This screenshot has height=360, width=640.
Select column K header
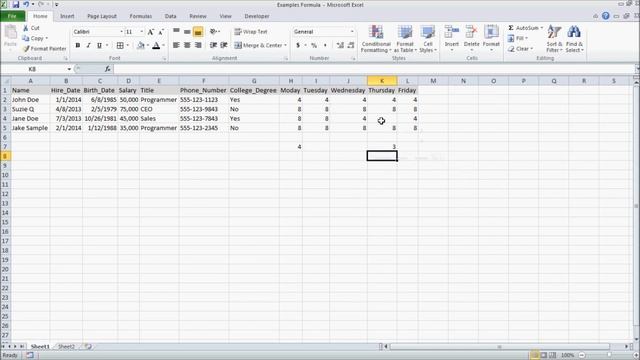click(382, 81)
